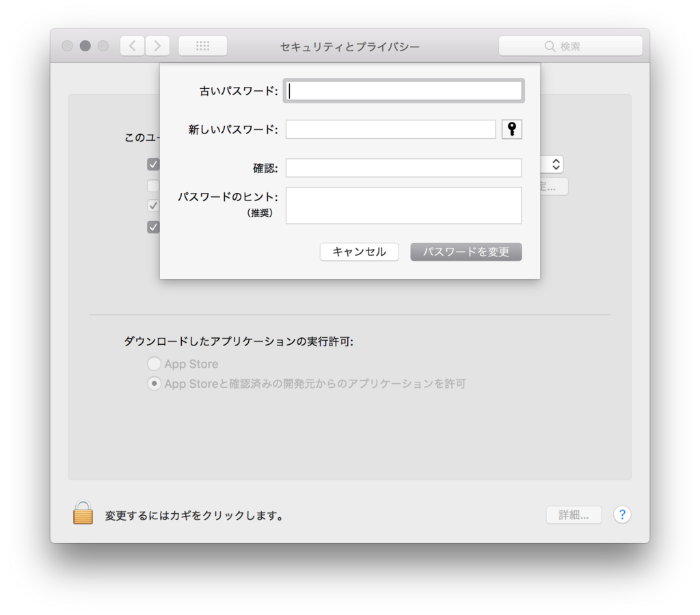This screenshot has width=700, height=615.
Task: Click the show-all preferences grid icon
Action: 202,45
